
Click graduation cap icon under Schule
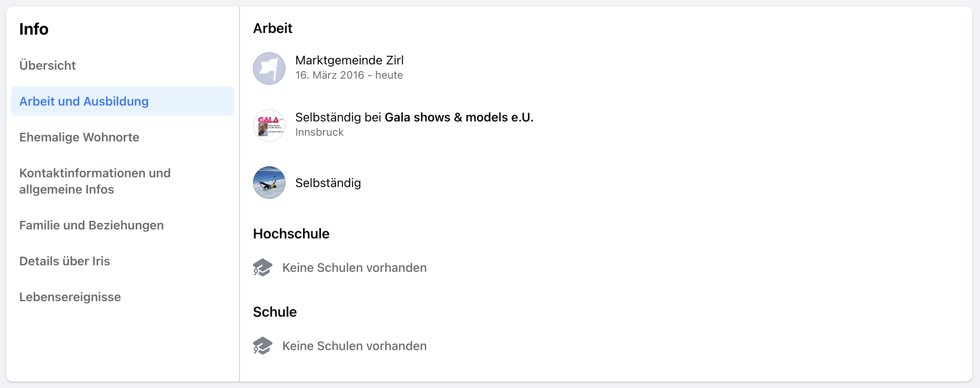pyautogui.click(x=263, y=346)
